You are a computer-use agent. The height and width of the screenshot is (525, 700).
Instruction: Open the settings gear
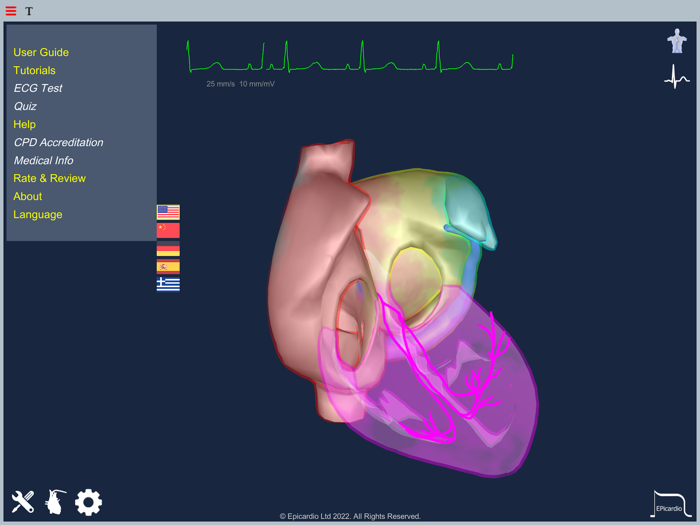[x=88, y=502]
